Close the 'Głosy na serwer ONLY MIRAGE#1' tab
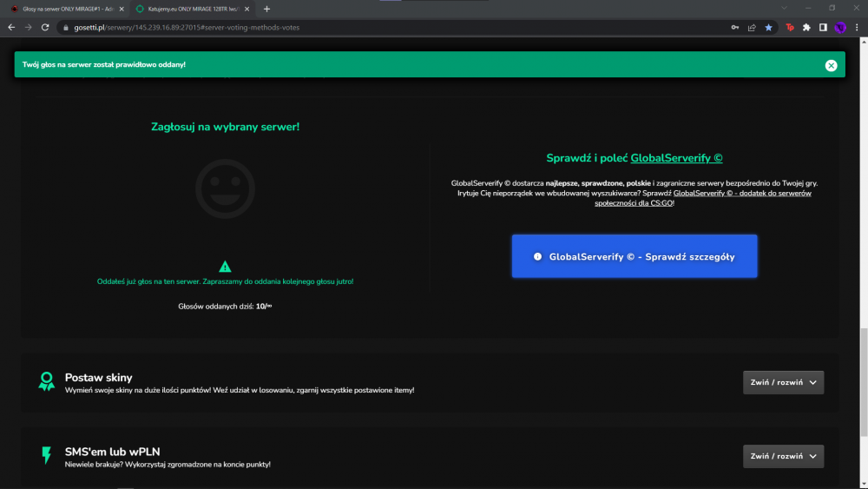The width and height of the screenshot is (868, 489). pyautogui.click(x=122, y=9)
